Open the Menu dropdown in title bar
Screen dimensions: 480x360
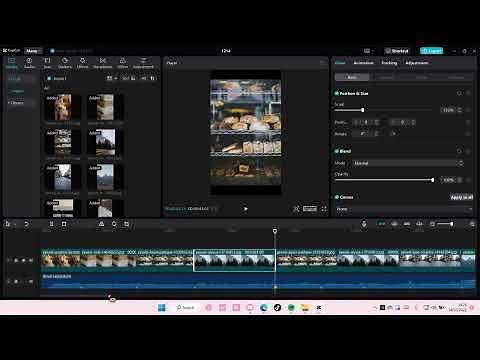[x=33, y=51]
